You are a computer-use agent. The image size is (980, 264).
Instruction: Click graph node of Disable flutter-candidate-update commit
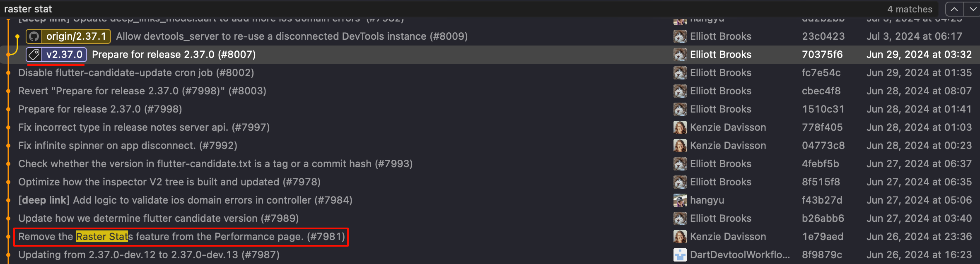pyautogui.click(x=8, y=73)
